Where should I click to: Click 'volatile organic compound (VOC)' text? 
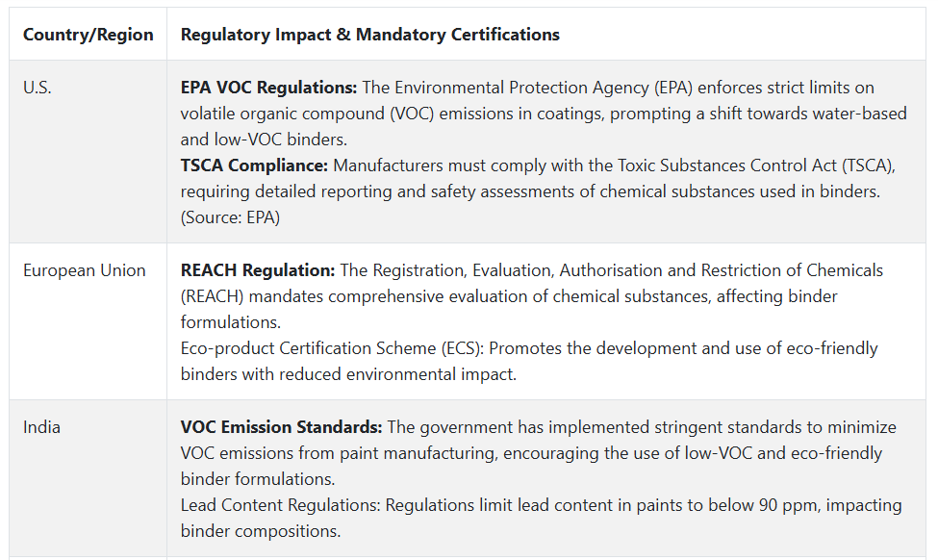[308, 114]
